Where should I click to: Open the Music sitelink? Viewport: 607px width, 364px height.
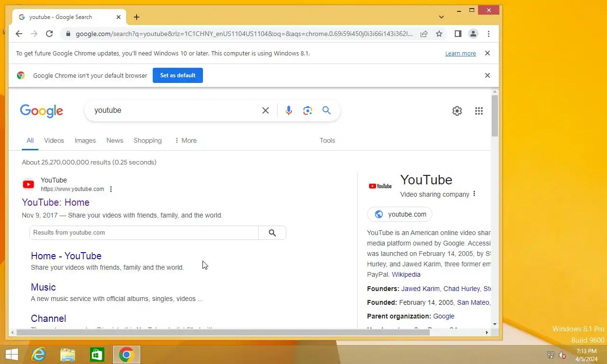(43, 287)
